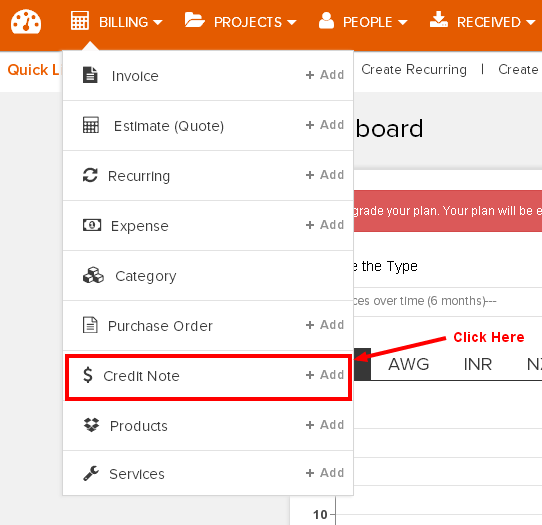This screenshot has height=525, width=542.
Task: Expand the People dropdown arrow
Action: point(402,23)
